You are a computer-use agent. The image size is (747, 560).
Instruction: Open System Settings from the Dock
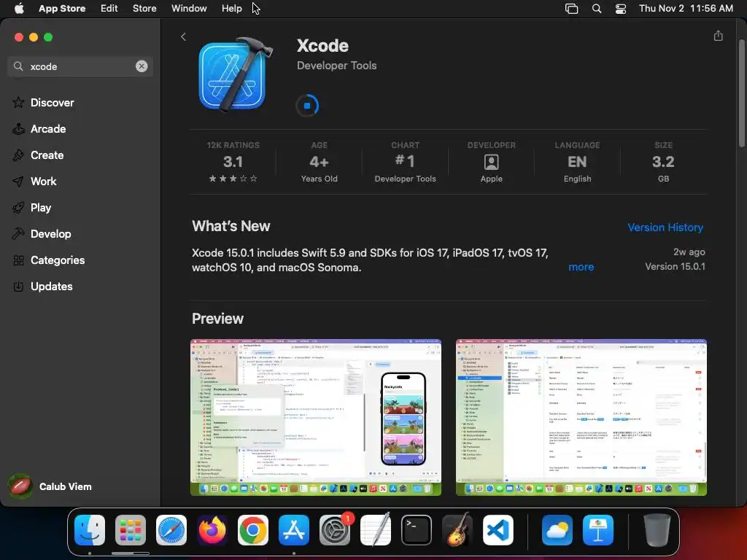coord(335,530)
